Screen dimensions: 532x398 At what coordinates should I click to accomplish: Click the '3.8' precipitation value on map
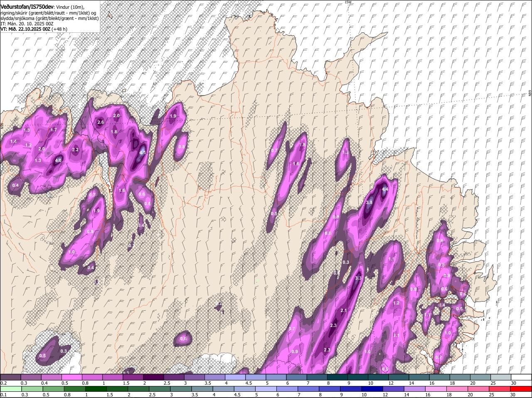tap(369, 202)
